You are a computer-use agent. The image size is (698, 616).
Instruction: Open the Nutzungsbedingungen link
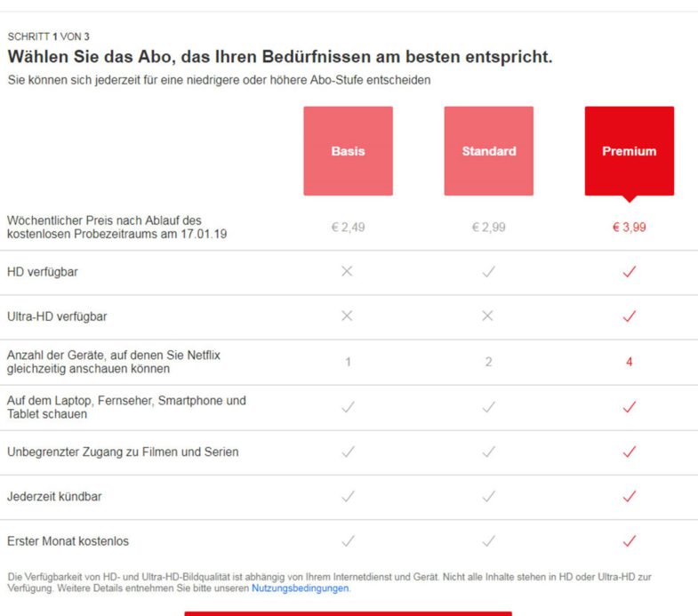[300, 588]
